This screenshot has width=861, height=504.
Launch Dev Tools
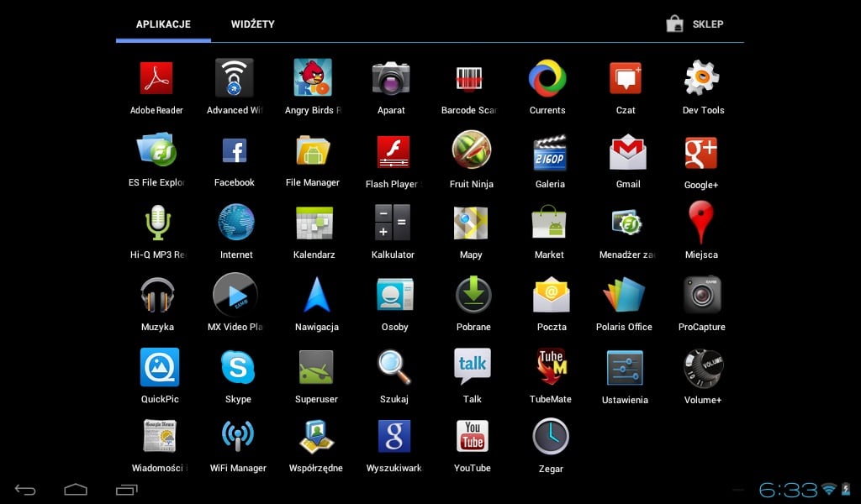click(x=702, y=78)
